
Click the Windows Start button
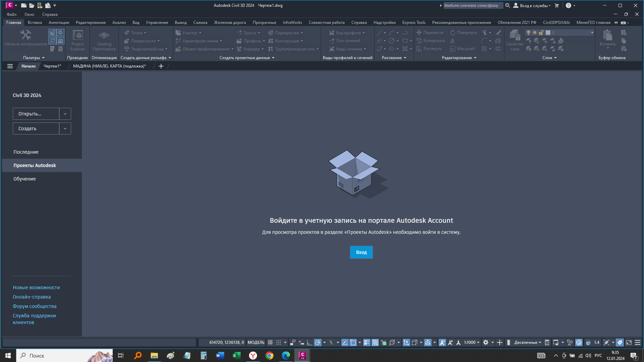point(8,355)
